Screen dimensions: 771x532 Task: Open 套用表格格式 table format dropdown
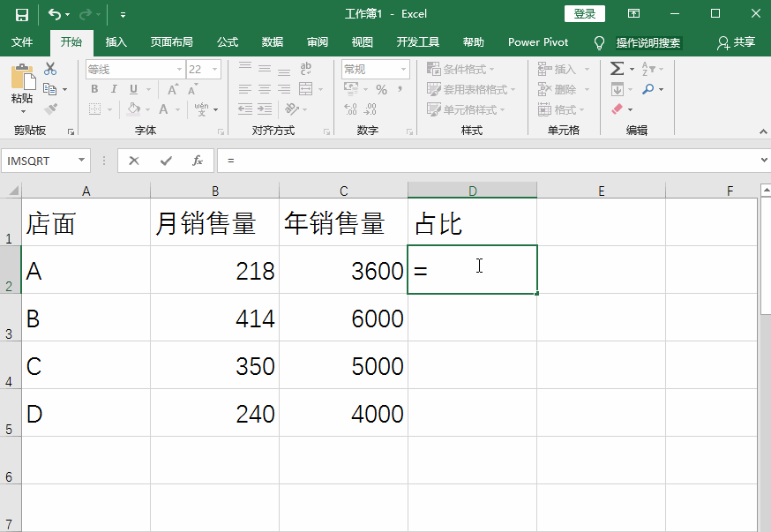(471, 89)
